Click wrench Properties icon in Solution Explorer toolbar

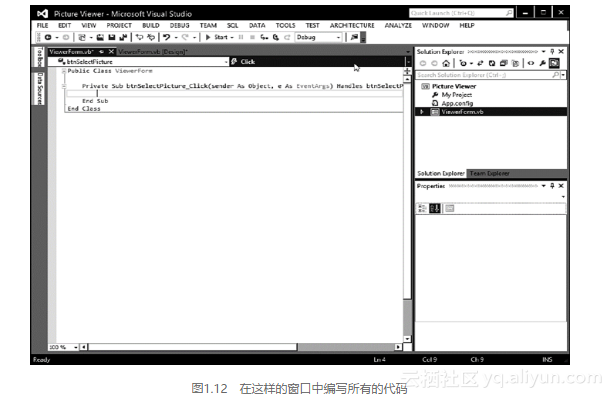pos(543,63)
